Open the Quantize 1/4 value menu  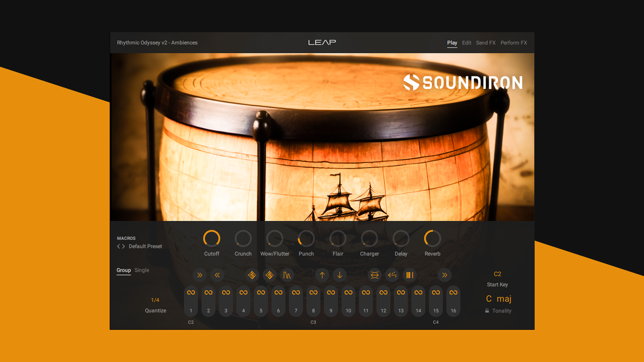tap(155, 300)
